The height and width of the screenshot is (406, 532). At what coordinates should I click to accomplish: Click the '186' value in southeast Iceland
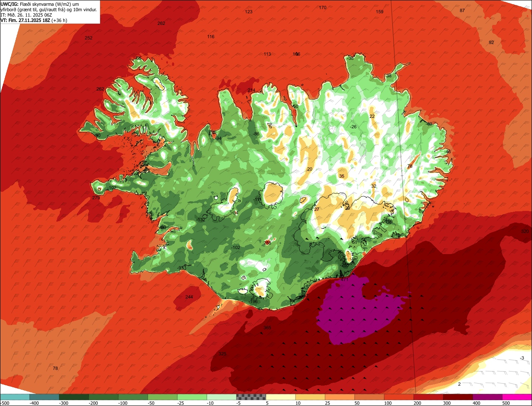(x=389, y=222)
